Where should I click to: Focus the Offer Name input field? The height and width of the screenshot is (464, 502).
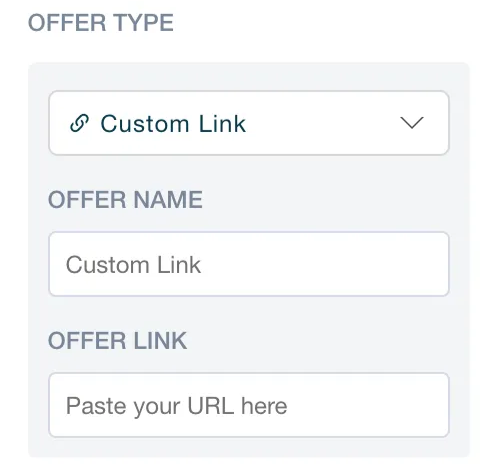click(249, 264)
